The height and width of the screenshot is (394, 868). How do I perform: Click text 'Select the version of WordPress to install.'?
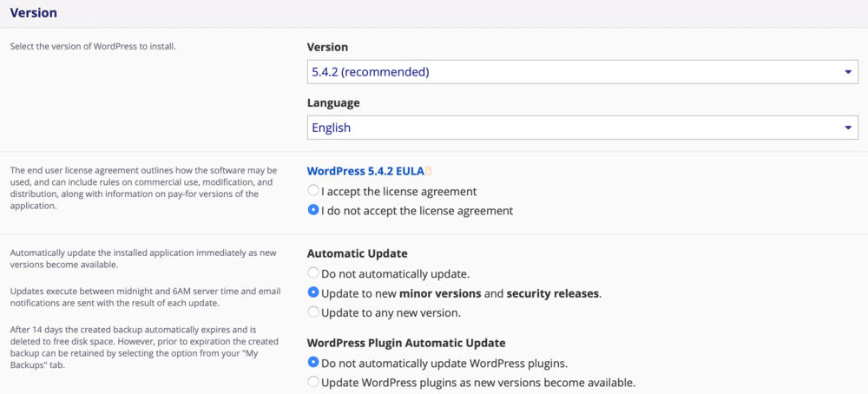pos(93,47)
